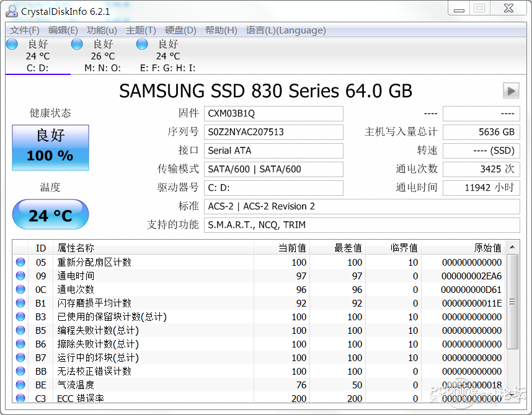Click status orb for attribute 09 row
Screen dimensions: 532x415
(x=20, y=276)
